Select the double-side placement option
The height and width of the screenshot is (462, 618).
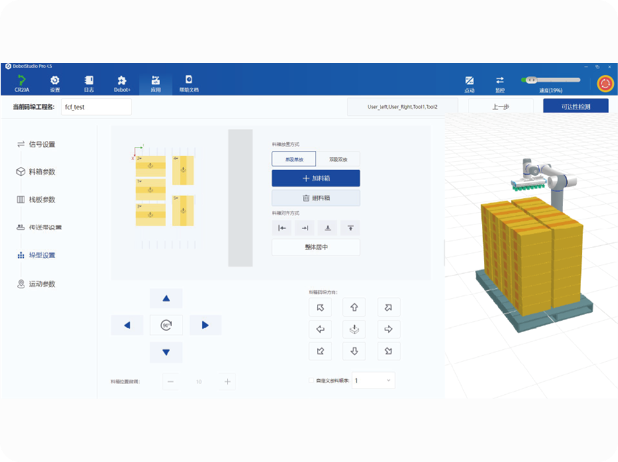(x=338, y=158)
